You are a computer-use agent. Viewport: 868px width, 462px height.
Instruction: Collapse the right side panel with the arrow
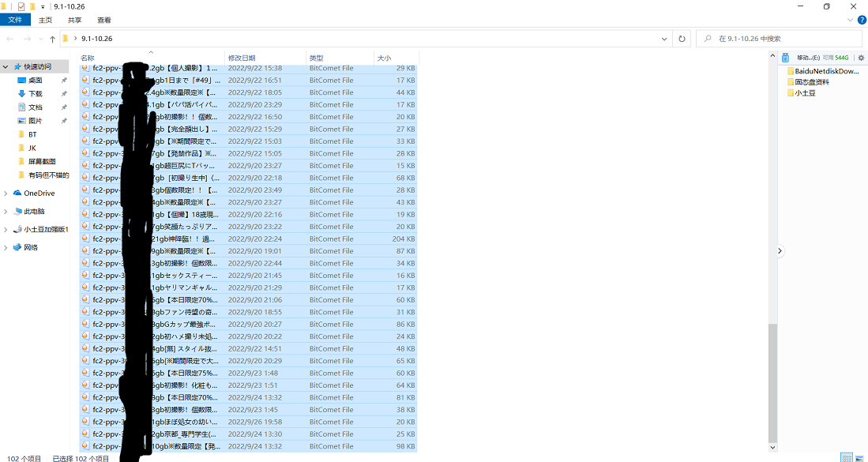[780, 250]
